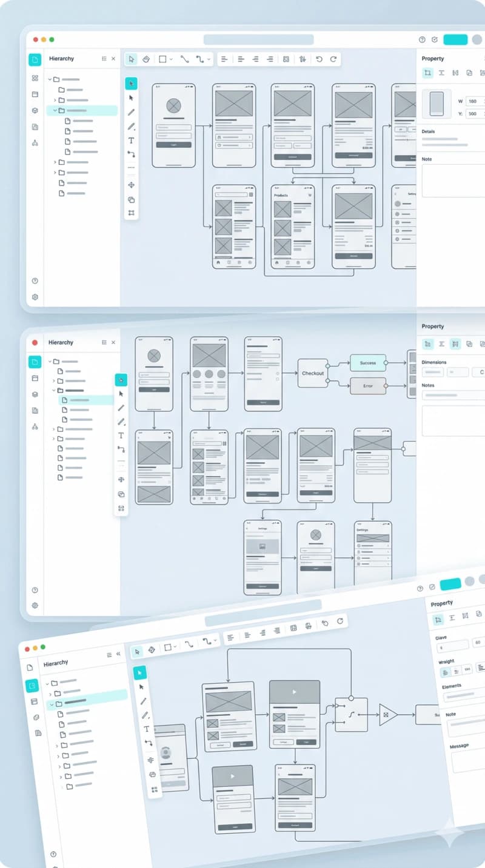Apply left alignment from the toolbar
The height and width of the screenshot is (868, 485).
click(x=225, y=59)
